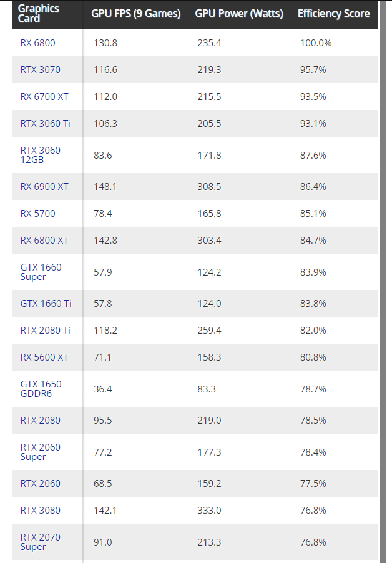Open the RTX 2080 Ti link
Image resolution: width=392 pixels, height=563 pixels.
point(45,330)
